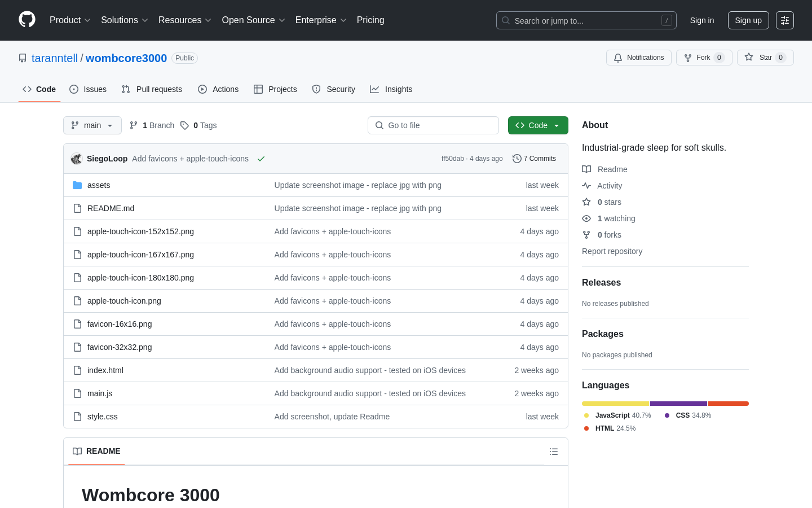Open apple-touch-icon-167x167.png file

click(140, 255)
